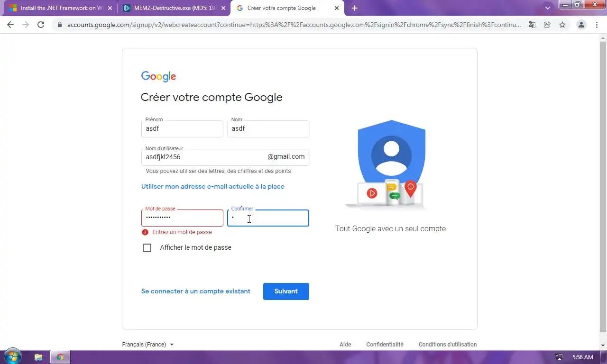Click Se connecter à un compte existant
Screen dimensions: 607x364
(x=196, y=291)
